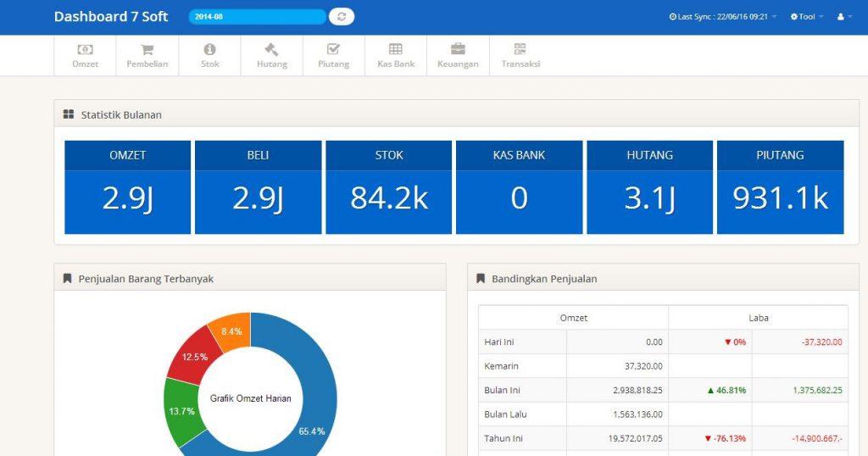
Task: Open Pembelian shopping cart icon
Action: tap(147, 49)
